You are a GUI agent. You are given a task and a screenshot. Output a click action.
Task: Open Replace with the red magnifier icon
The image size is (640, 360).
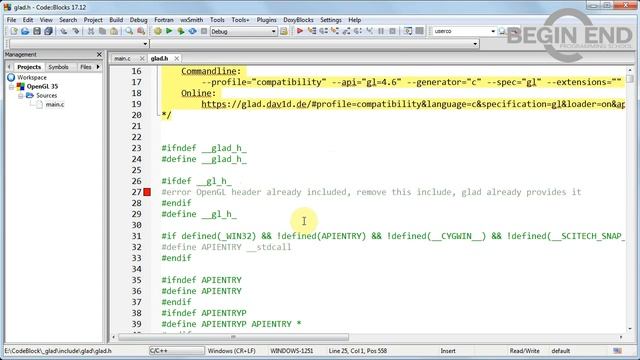pyautogui.click(x=141, y=31)
